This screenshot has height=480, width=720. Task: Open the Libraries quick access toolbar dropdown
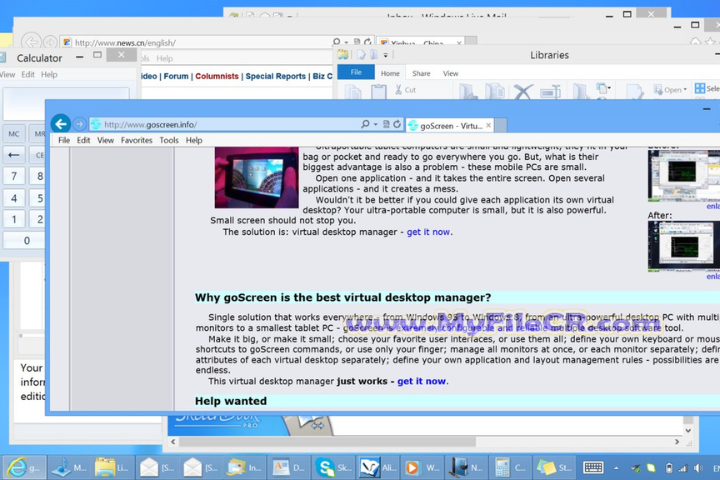coord(386,55)
